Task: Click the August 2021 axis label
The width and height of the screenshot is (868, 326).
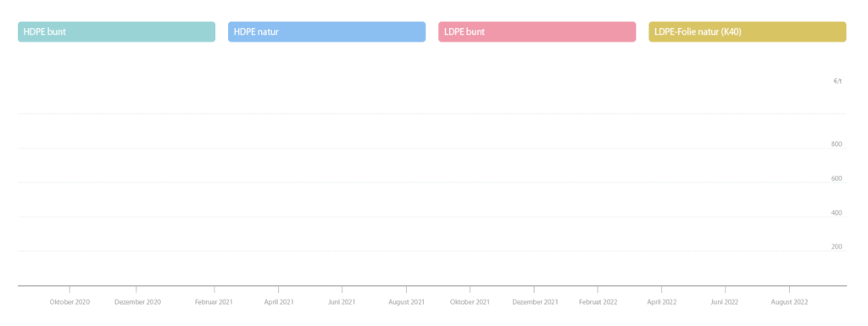Action: point(406,302)
